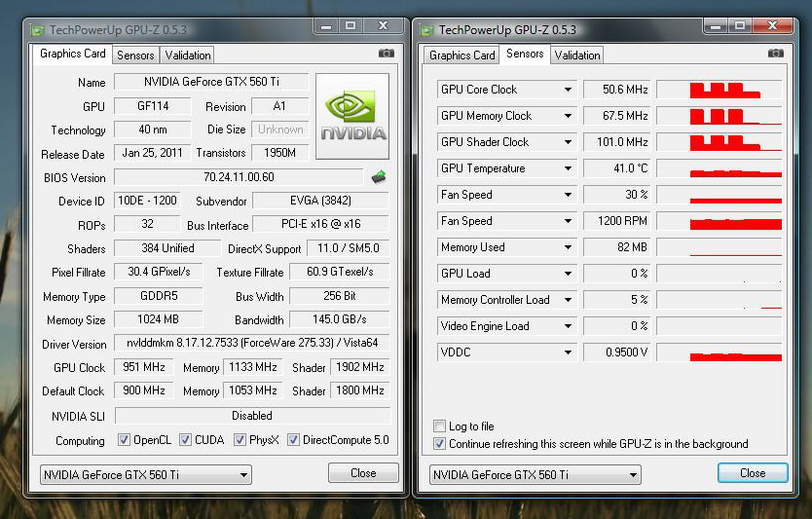The width and height of the screenshot is (812, 519).
Task: Click the Texture Fillrate value 60.9 GTexel/s
Action: point(339,272)
